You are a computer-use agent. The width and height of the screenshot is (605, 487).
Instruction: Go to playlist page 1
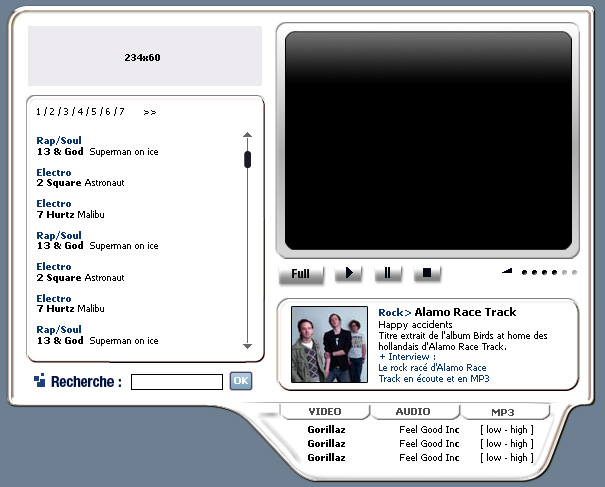click(38, 112)
